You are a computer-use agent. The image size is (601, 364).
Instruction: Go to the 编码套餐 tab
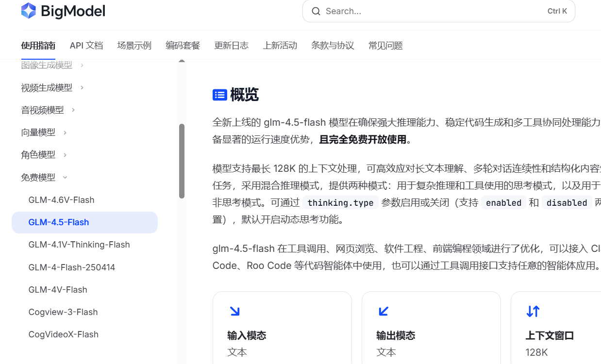(x=183, y=46)
